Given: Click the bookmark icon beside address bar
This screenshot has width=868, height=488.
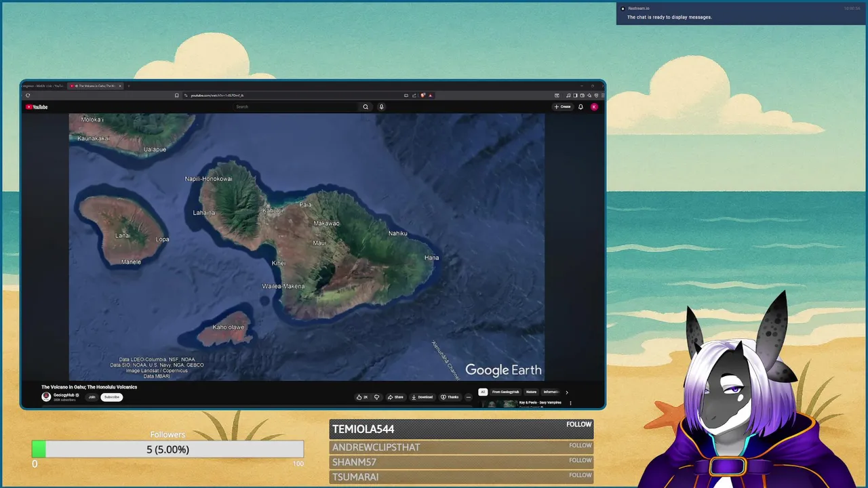Looking at the screenshot, I should (x=177, y=96).
